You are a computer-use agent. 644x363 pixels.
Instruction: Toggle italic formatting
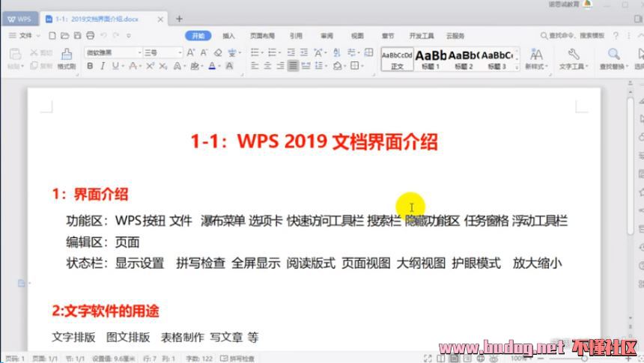(103, 66)
